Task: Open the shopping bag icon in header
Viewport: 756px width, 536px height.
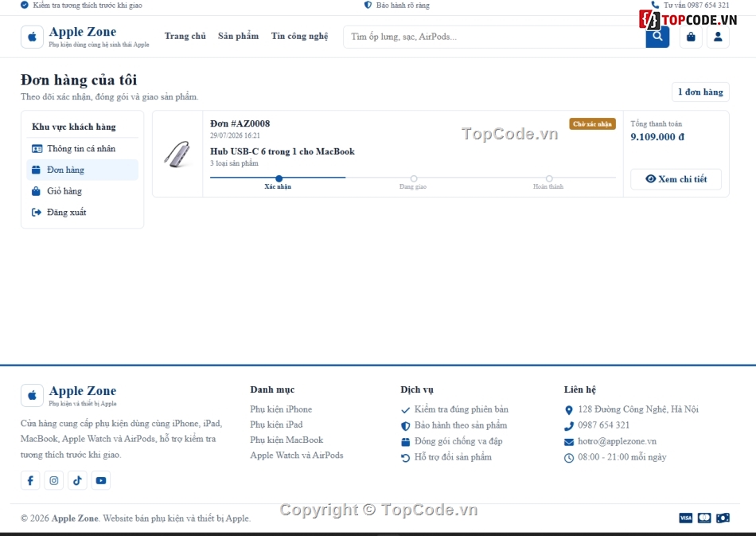Action: click(691, 37)
